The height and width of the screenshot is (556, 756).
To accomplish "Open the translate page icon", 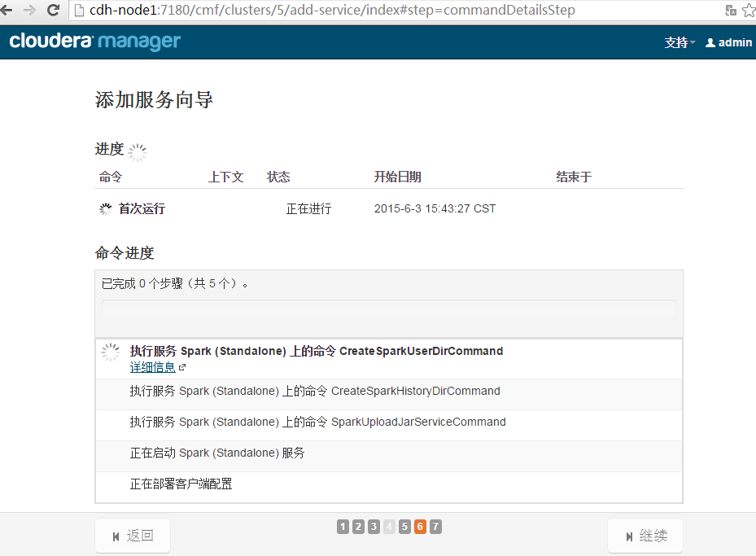I will (x=731, y=10).
